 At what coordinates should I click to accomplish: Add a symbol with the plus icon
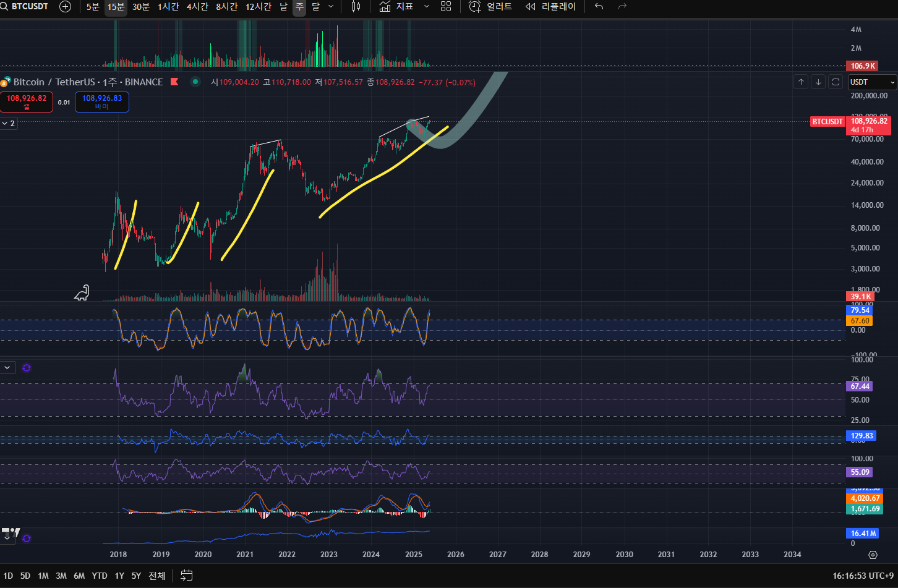[x=65, y=7]
